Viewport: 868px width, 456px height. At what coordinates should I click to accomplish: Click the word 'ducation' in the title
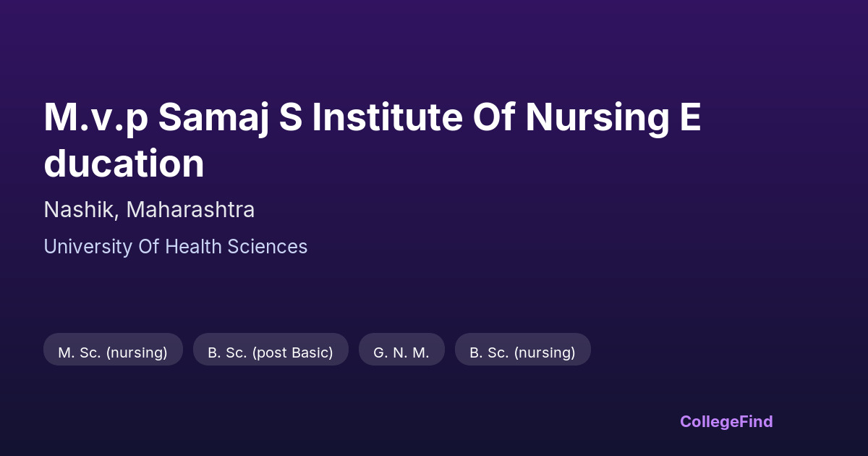pyautogui.click(x=124, y=164)
